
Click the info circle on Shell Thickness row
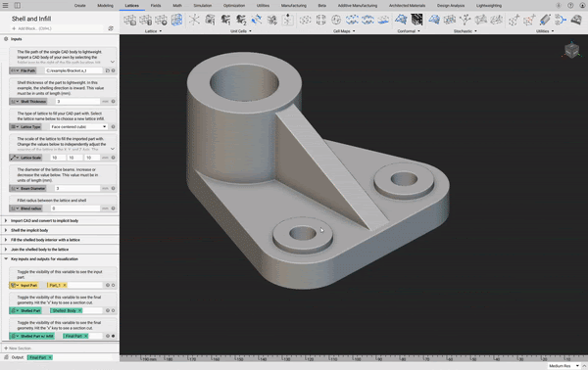(114, 102)
